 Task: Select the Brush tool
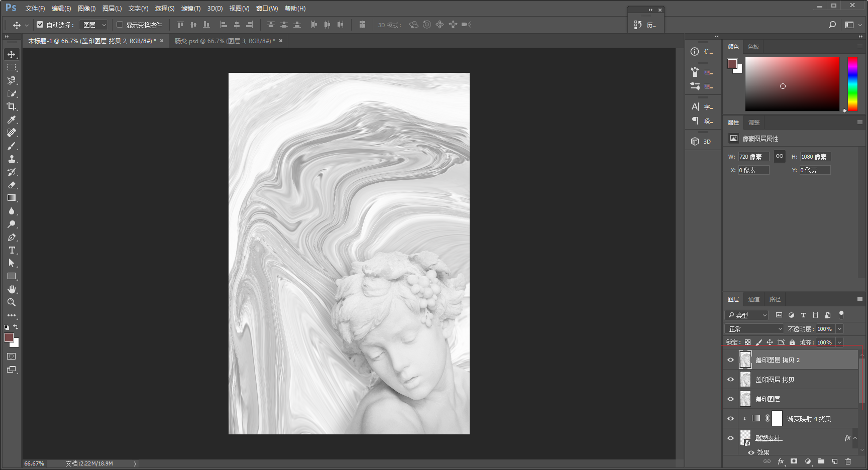(x=12, y=146)
